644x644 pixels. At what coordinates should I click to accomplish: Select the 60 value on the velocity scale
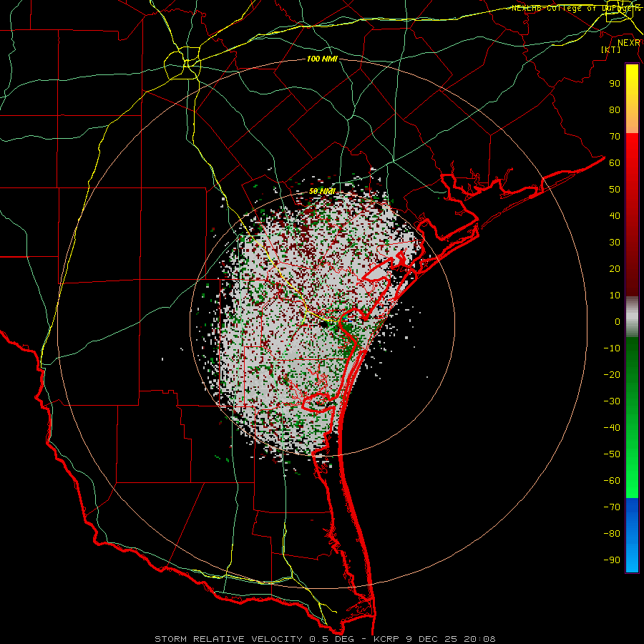615,163
